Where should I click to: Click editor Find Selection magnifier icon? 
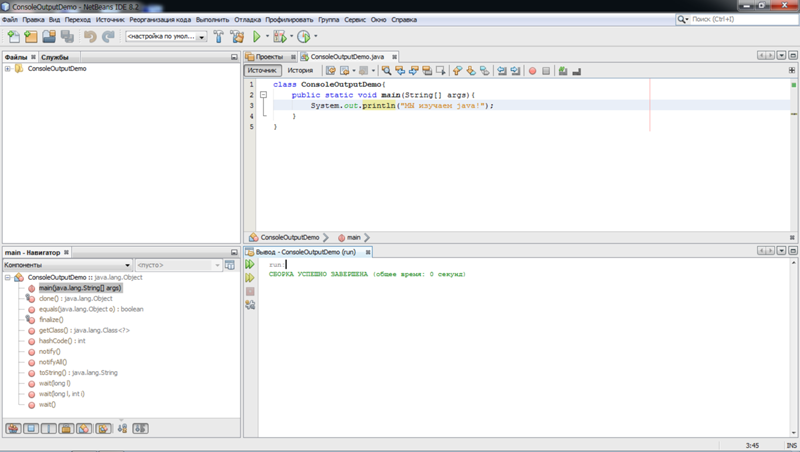(387, 71)
